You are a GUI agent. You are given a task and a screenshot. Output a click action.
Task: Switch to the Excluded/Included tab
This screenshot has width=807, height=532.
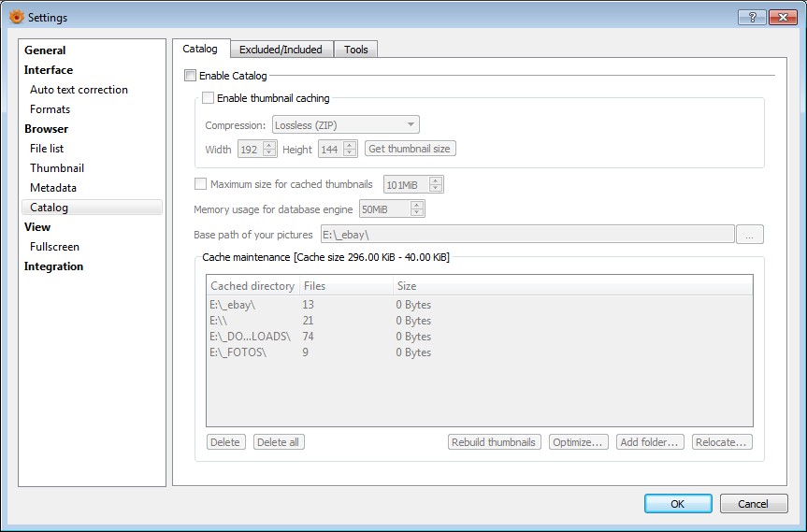(x=281, y=50)
